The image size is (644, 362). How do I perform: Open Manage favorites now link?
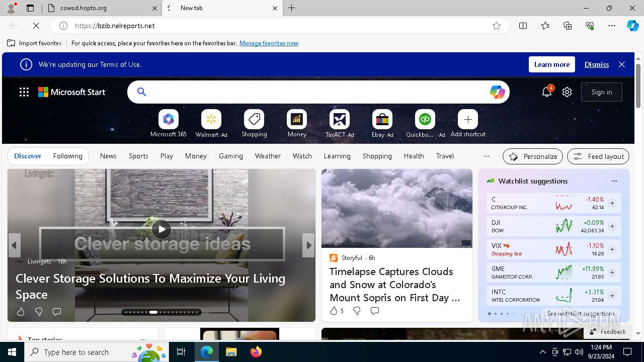click(x=269, y=43)
